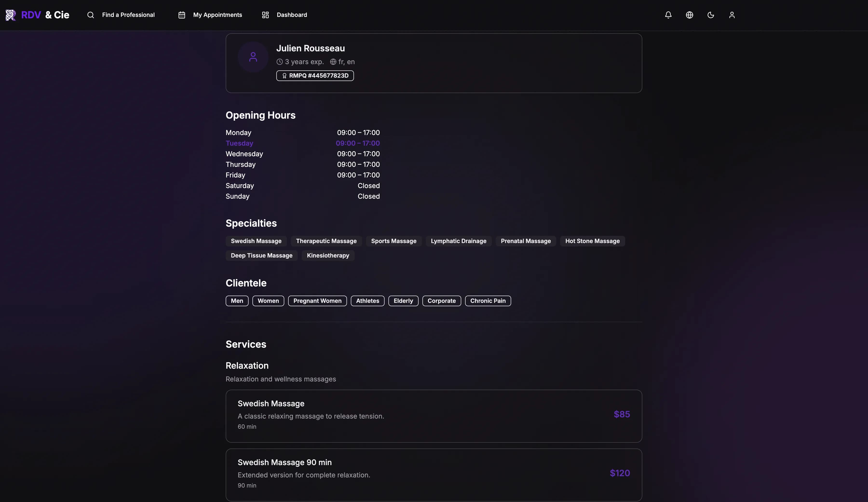Open the user account icon

click(x=732, y=15)
